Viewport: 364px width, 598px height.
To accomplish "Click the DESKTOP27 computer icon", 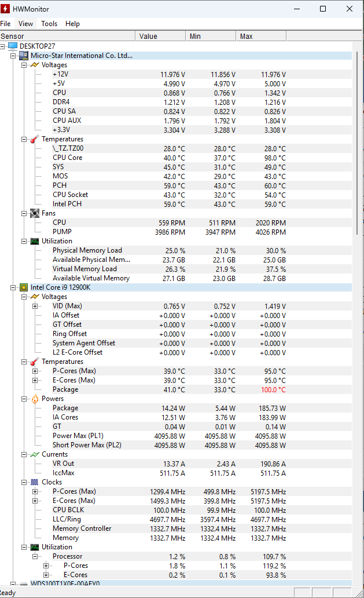I will (13, 46).
